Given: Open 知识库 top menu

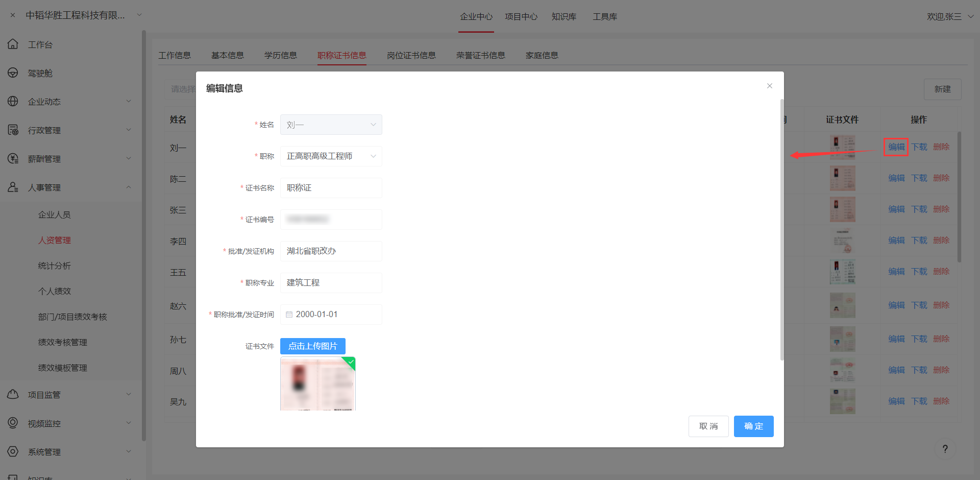Looking at the screenshot, I should 564,17.
